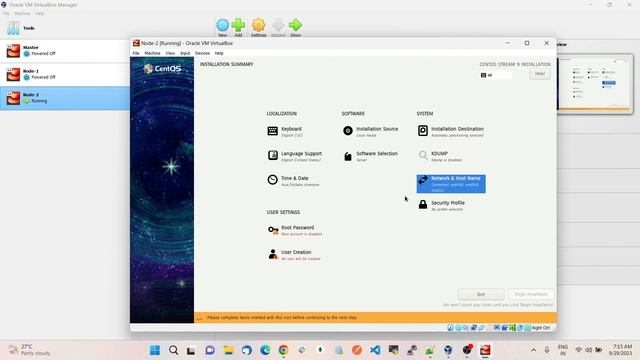Screen dimensions: 640x360
Task: Open File Explorer from taskbar
Action: click(228, 350)
